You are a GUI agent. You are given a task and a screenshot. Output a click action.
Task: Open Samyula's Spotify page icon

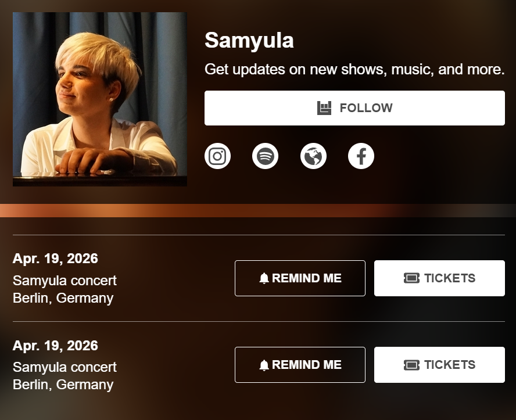(265, 156)
